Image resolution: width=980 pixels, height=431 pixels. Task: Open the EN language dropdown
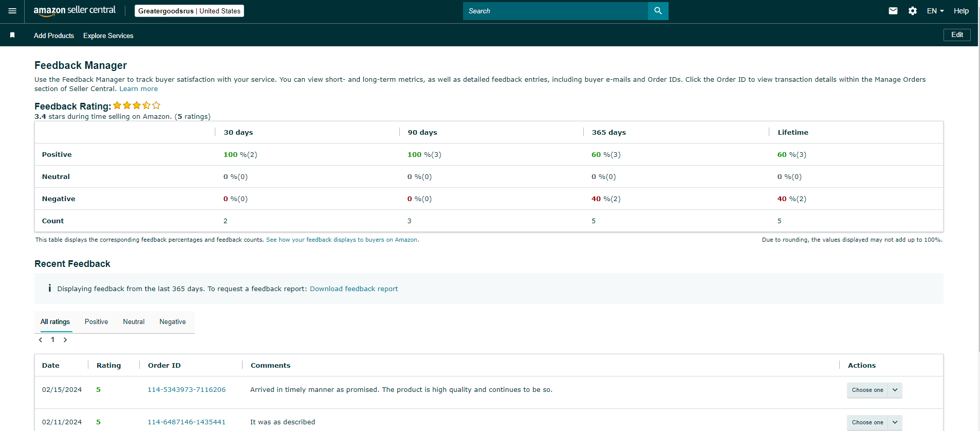935,11
